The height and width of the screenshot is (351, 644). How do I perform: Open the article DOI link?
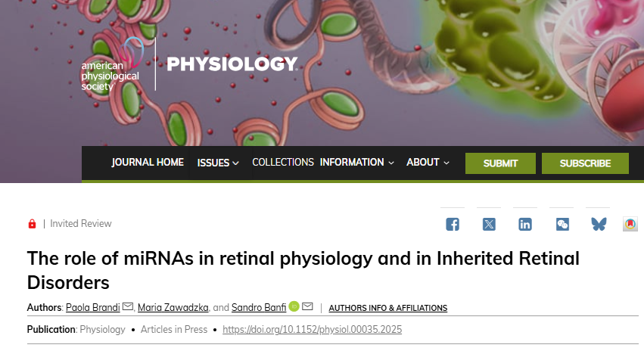tap(312, 330)
